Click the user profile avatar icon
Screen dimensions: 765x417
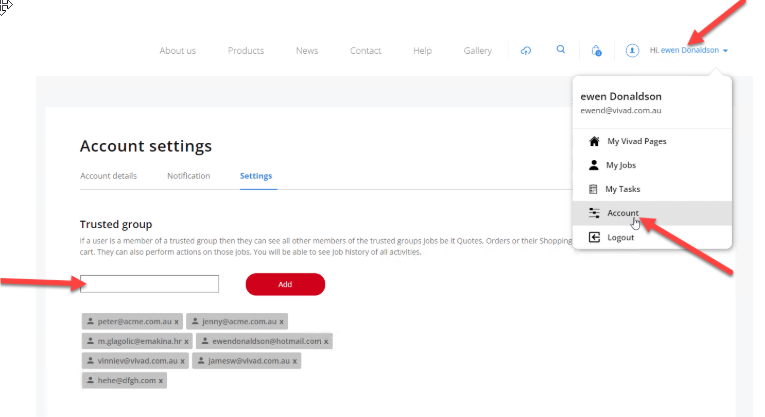tap(632, 50)
